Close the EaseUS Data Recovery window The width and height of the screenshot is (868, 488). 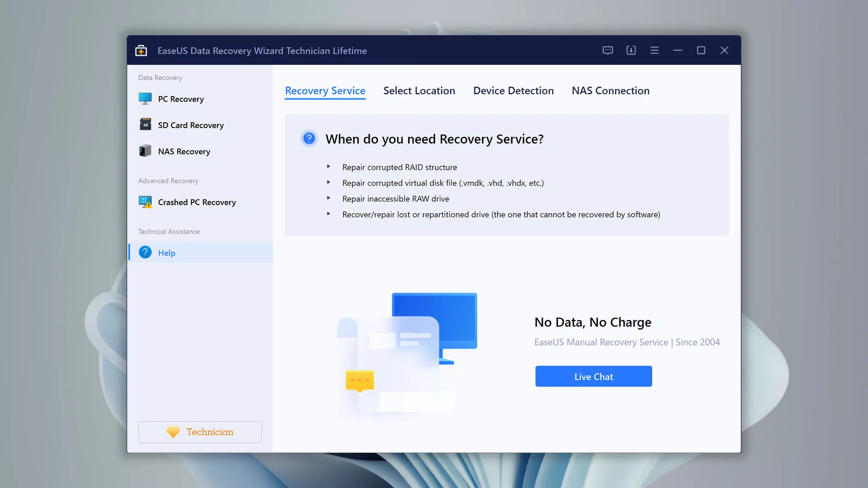724,50
